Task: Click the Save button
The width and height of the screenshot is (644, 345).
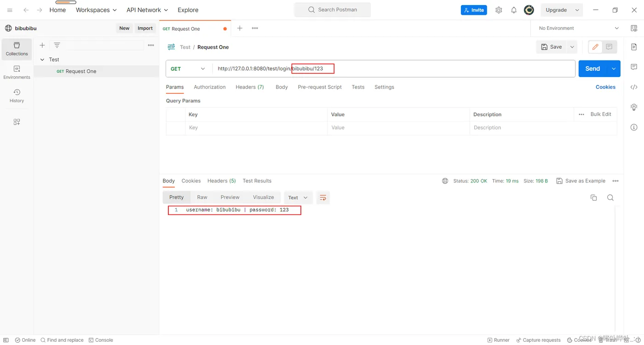Action: [x=552, y=47]
